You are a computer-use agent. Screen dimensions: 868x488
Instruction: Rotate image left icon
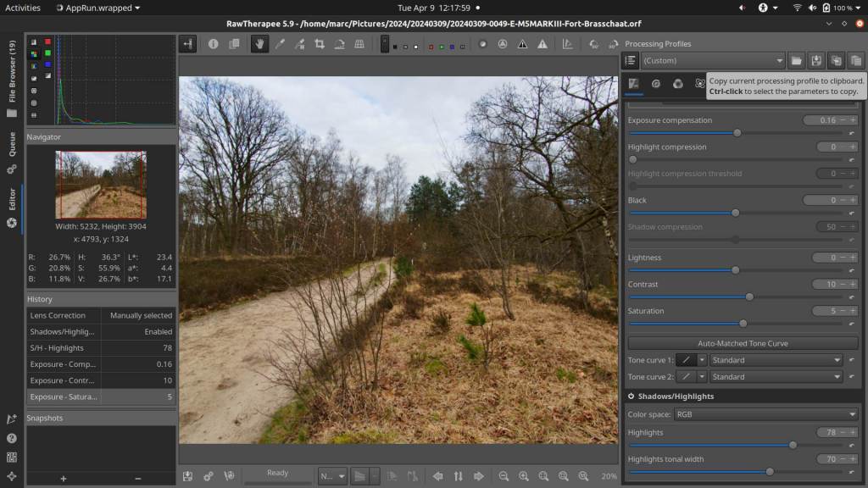click(593, 44)
